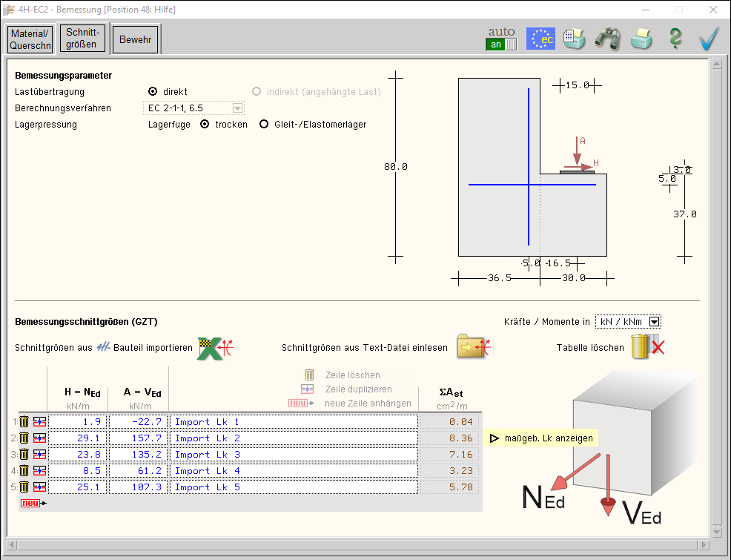Click the Import Lk 3 description field
Screen dimensions: 731x560
[293, 455]
